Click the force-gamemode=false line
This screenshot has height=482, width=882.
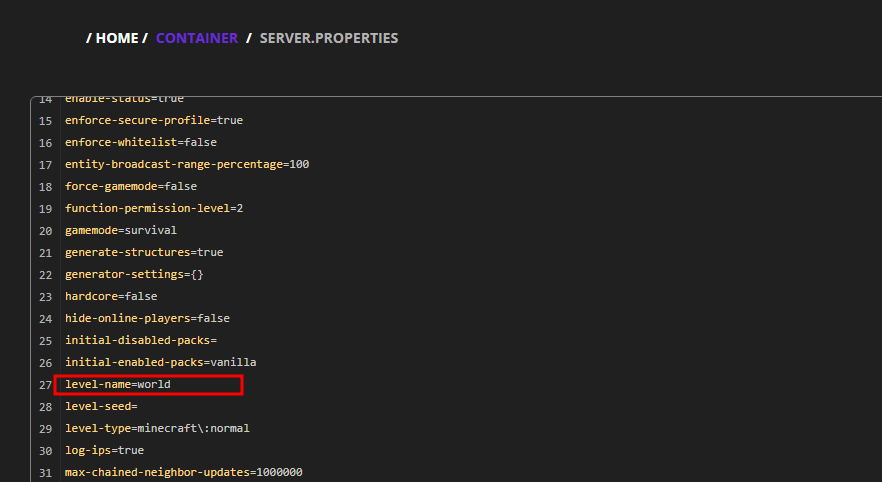click(131, 186)
